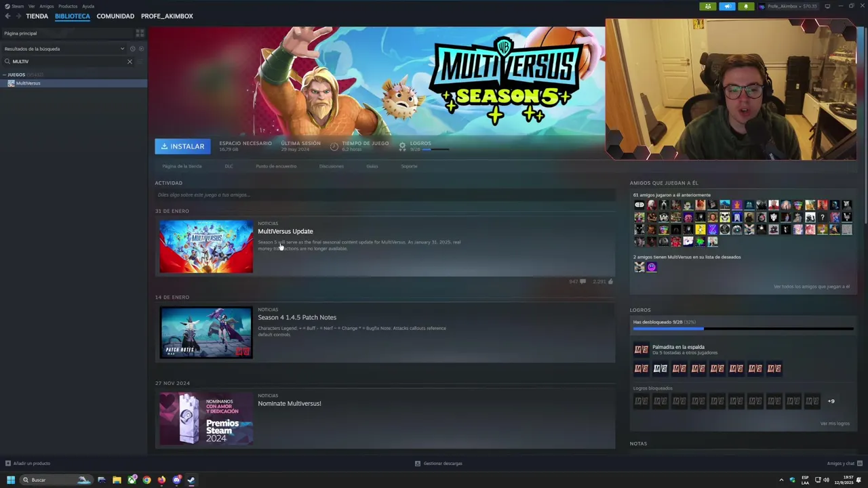Viewport: 868px width, 488px height.
Task: Click the achievements progress bar
Action: click(x=743, y=329)
